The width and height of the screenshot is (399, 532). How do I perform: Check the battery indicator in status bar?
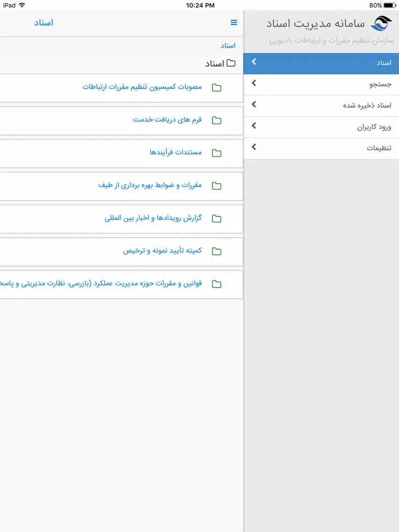point(390,6)
